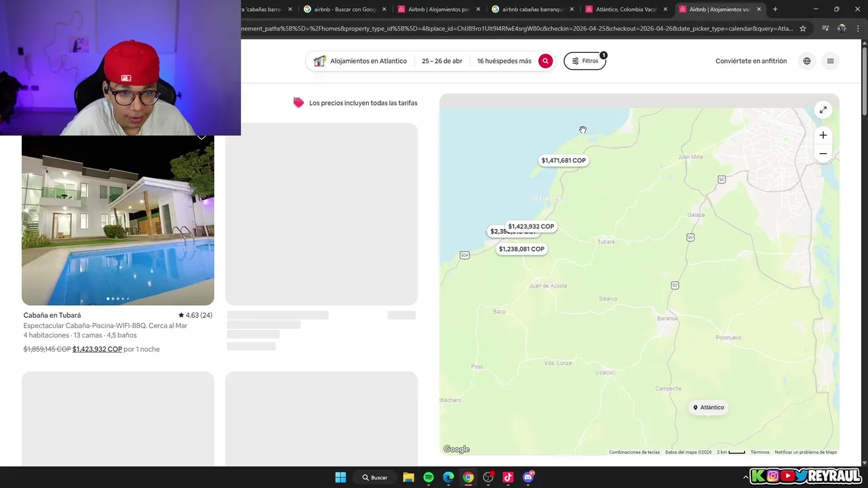Click the $1,423,932 COP discounted price
This screenshot has height=488, width=868.
pos(97,349)
